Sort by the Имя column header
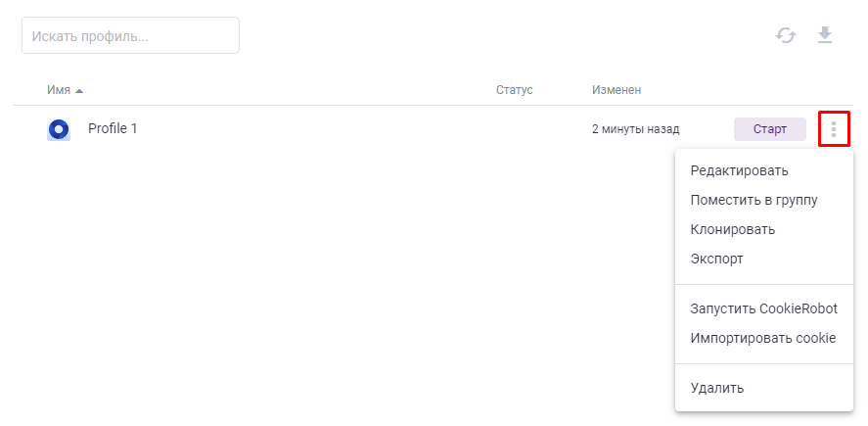868x426 pixels. tap(59, 90)
